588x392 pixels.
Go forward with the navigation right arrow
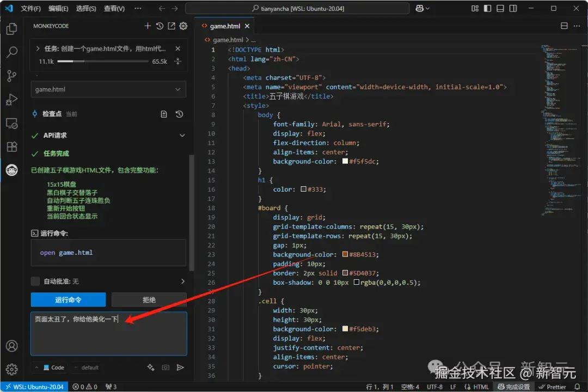coord(175,8)
